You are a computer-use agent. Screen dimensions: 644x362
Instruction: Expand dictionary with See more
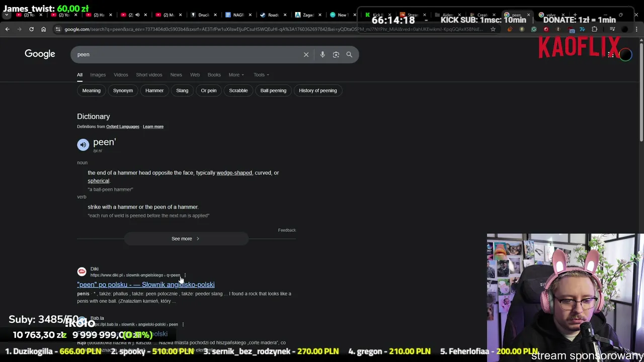tap(186, 238)
